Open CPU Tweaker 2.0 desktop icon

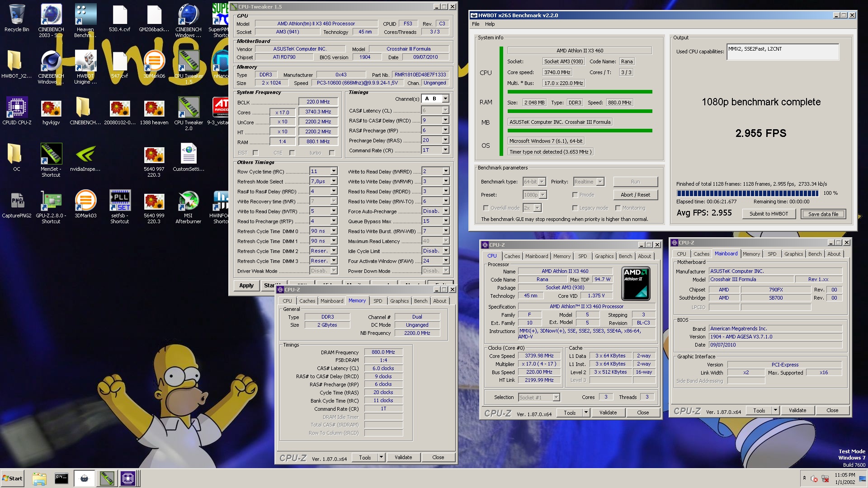pos(189,113)
